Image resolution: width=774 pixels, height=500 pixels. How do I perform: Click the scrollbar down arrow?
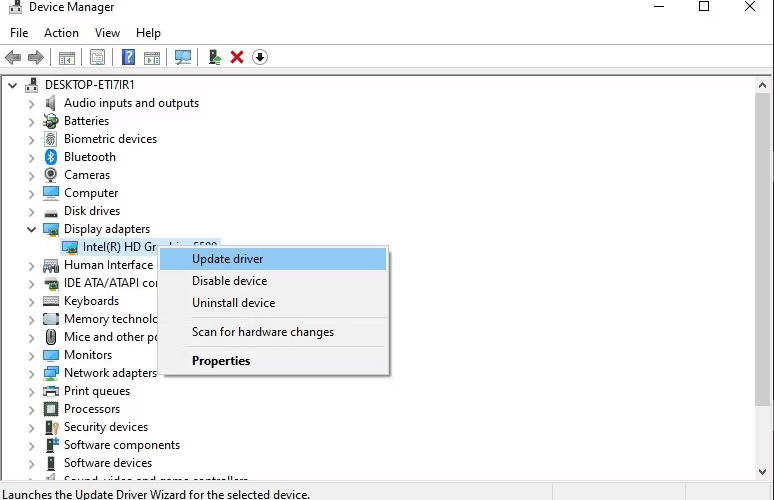pos(762,471)
